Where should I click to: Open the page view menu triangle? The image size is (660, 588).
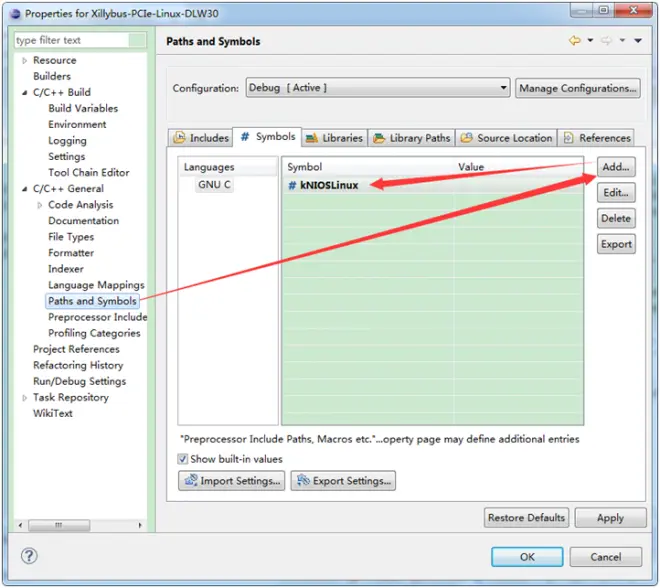[638, 40]
